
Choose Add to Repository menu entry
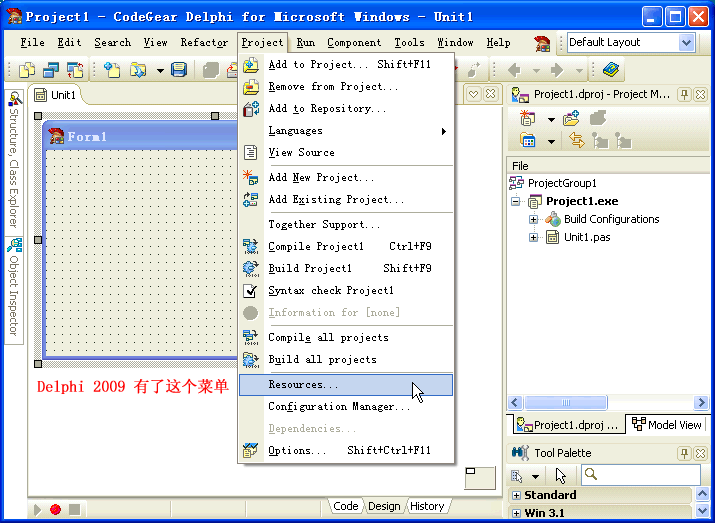346,109
